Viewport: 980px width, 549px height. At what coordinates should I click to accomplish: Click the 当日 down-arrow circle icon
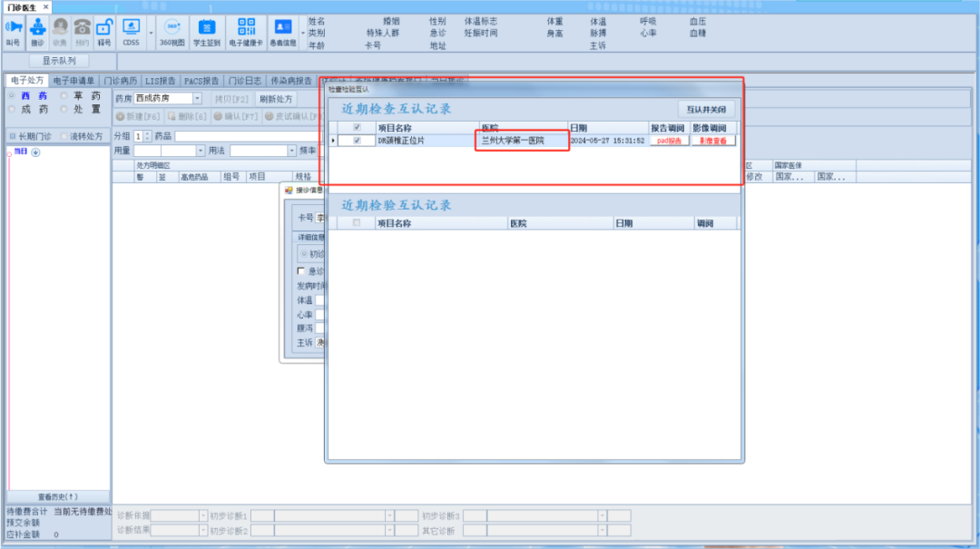click(35, 152)
